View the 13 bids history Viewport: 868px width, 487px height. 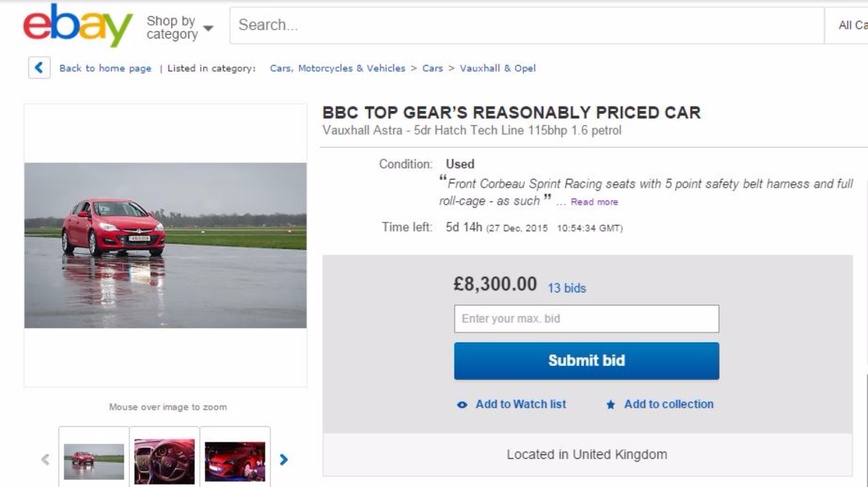click(566, 288)
